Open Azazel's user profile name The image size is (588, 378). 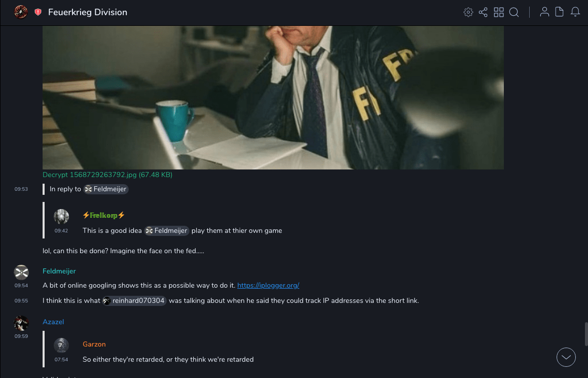pyautogui.click(x=53, y=322)
